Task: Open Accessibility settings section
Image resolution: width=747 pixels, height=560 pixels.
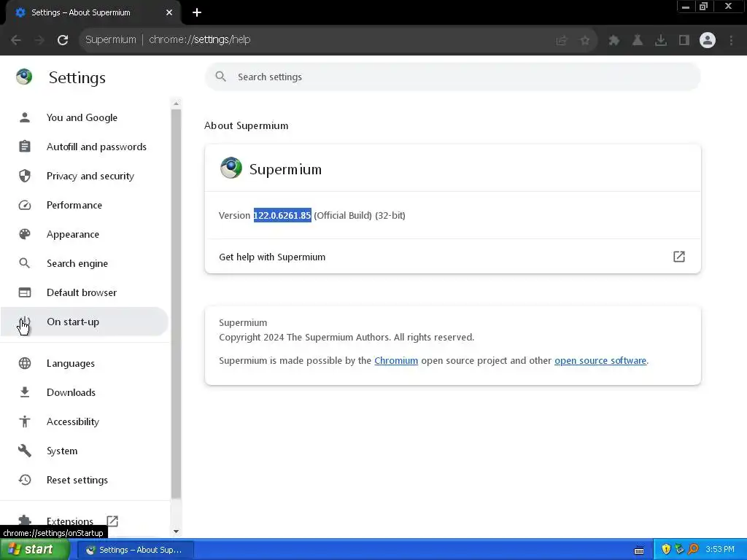Action: pos(85,422)
